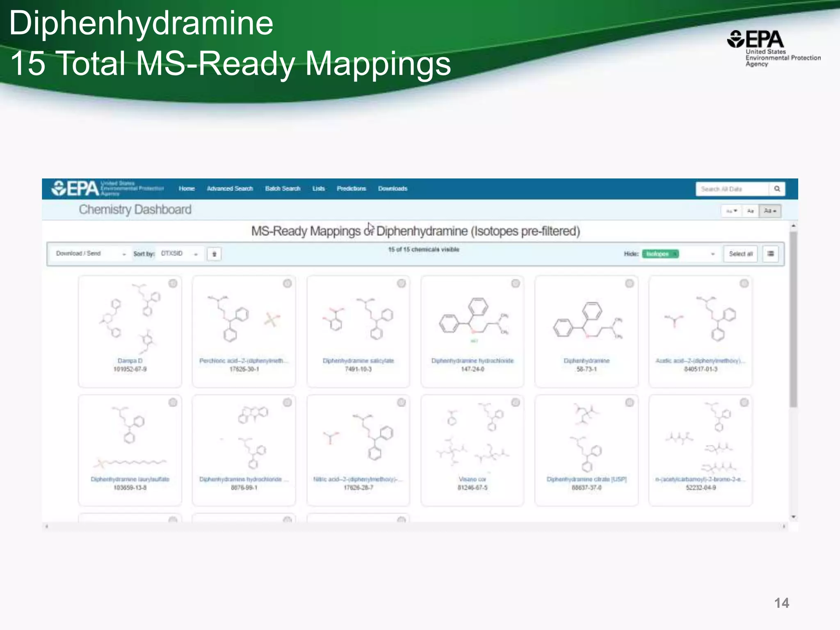Screen dimensions: 840x630
Task: Click the Search All Data field
Action: [732, 189]
